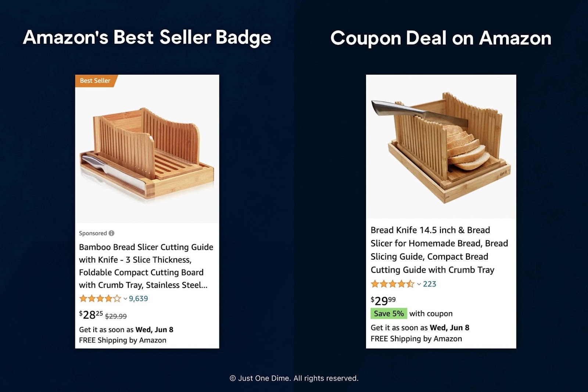The height and width of the screenshot is (392, 588).
Task: Select the green Save 5% coupon badge
Action: (389, 313)
